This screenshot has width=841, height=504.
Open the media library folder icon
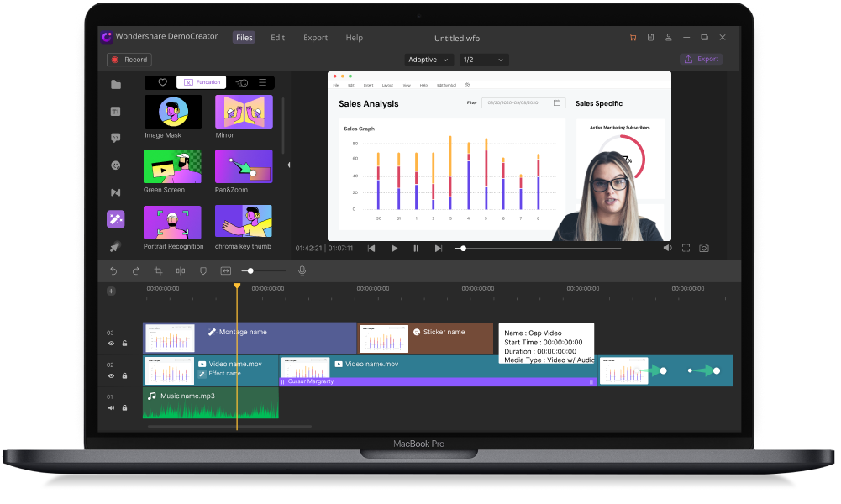point(116,84)
